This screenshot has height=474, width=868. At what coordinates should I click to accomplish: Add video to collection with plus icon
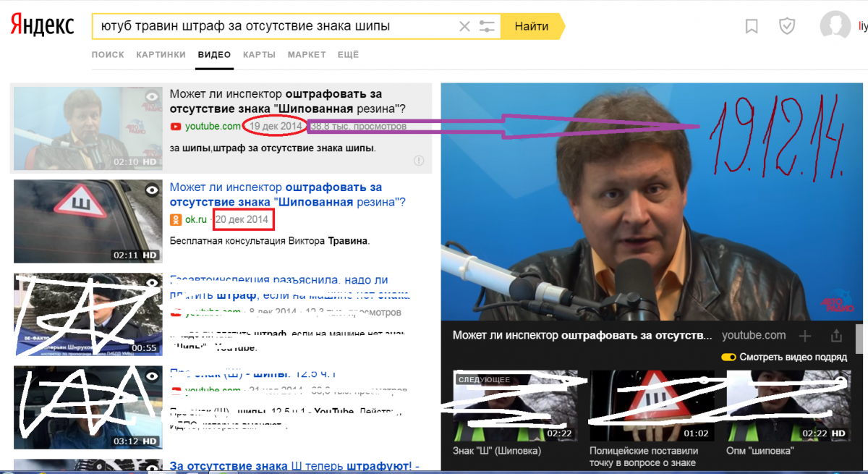[x=805, y=336]
